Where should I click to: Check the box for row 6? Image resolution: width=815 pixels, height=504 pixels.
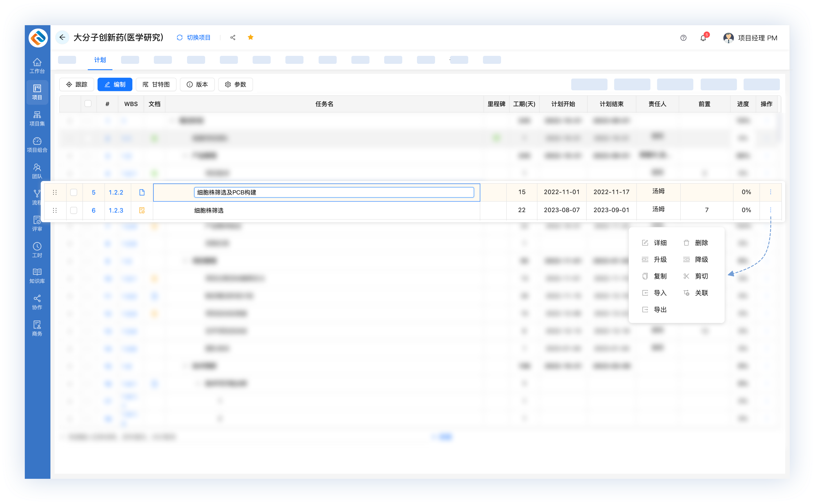[74, 210]
